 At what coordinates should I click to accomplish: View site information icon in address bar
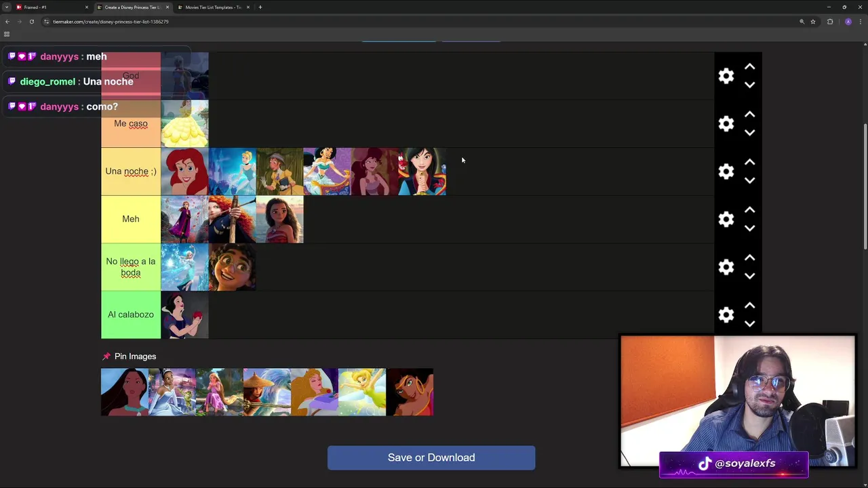click(x=46, y=22)
